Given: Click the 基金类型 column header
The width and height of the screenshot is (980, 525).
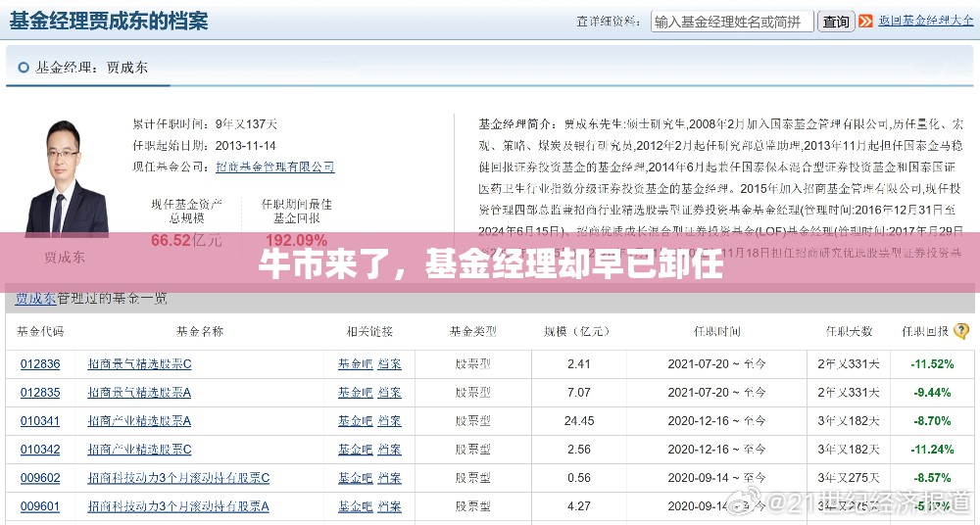Looking at the screenshot, I should pos(473,331).
